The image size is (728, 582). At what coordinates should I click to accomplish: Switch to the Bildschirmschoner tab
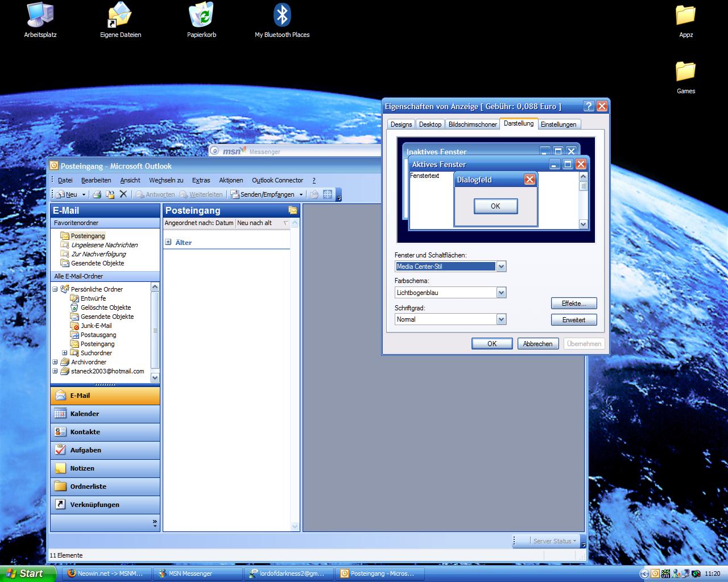pyautogui.click(x=473, y=124)
